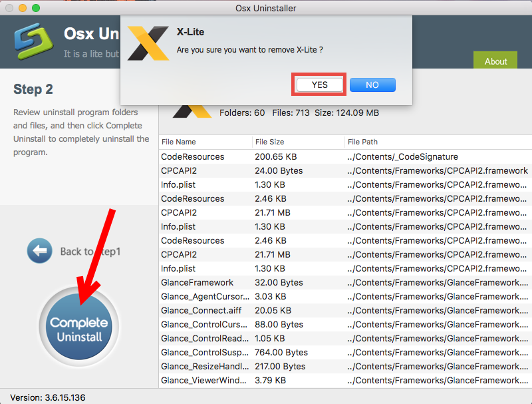The height and width of the screenshot is (404, 532).
Task: Click the green maximize window button
Action: (x=35, y=8)
